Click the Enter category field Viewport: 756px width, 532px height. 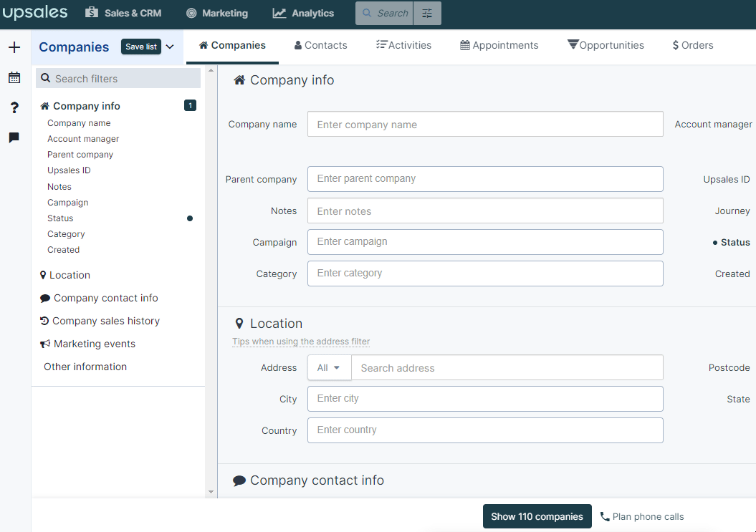coord(486,274)
